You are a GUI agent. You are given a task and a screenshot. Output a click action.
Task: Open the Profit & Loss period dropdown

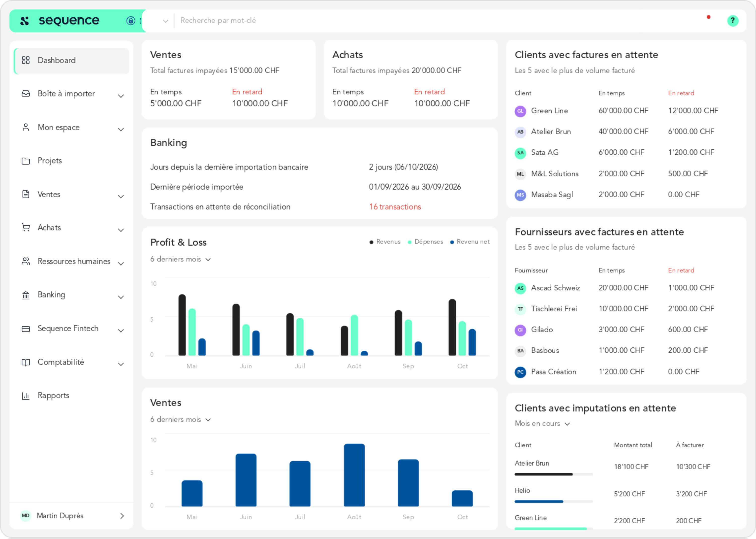pyautogui.click(x=181, y=259)
